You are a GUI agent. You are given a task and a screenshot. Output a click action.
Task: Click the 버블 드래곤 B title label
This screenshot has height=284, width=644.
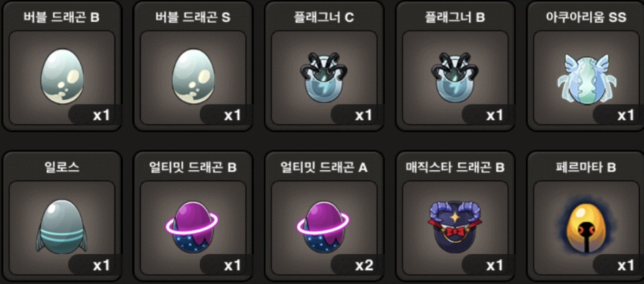(x=62, y=17)
